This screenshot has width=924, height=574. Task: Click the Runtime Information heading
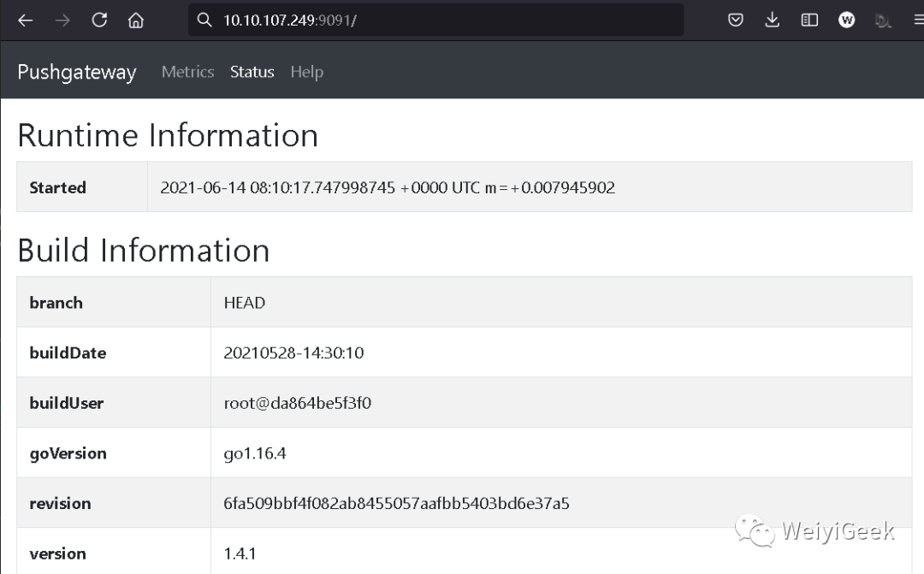point(168,135)
